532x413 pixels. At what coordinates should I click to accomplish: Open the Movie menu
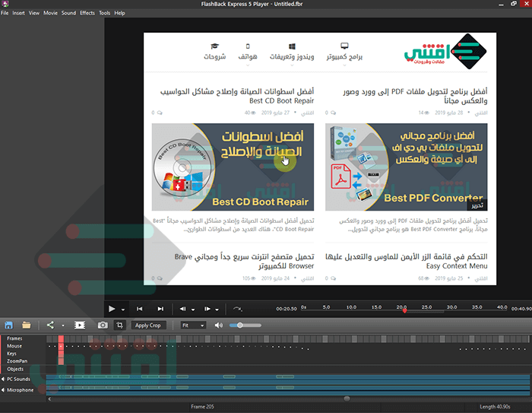click(x=50, y=13)
